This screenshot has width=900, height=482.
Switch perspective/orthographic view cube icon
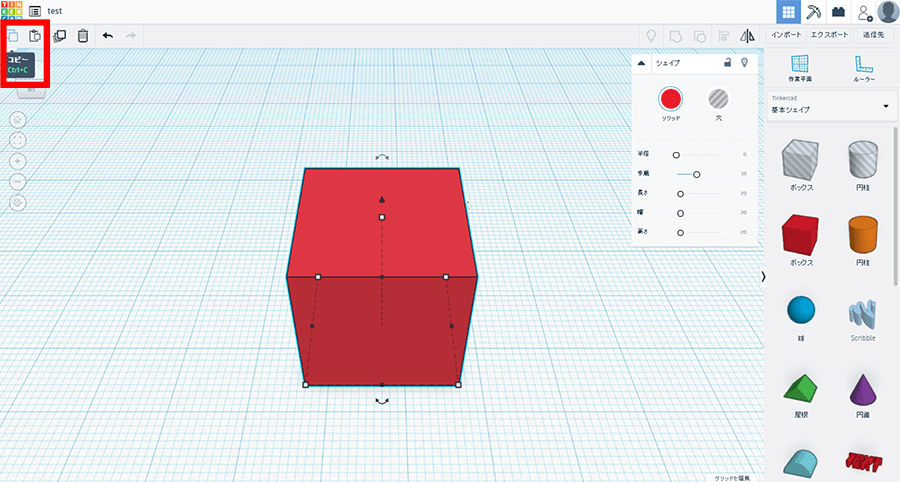click(18, 203)
